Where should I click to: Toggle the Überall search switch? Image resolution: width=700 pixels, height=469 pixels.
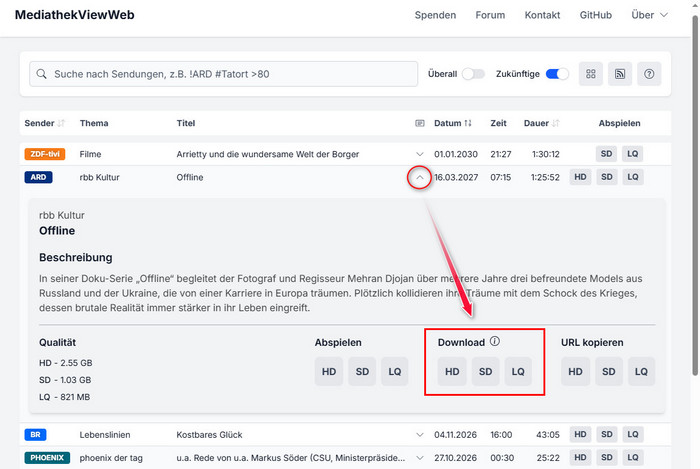(472, 74)
